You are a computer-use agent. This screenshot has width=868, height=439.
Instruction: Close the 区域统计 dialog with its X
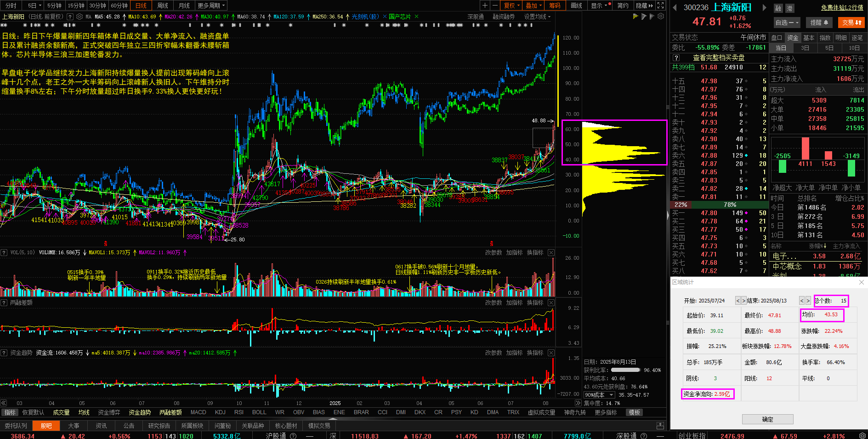862,282
